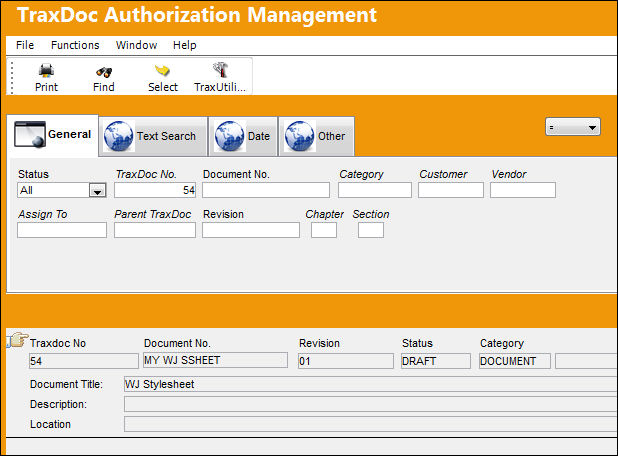This screenshot has height=456, width=618.
Task: Click the TraxUtili... toolbar label
Action: pyautogui.click(x=220, y=87)
